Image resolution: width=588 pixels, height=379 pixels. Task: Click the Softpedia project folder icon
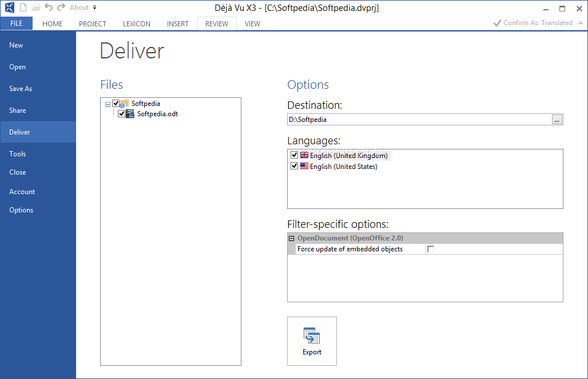tap(124, 104)
